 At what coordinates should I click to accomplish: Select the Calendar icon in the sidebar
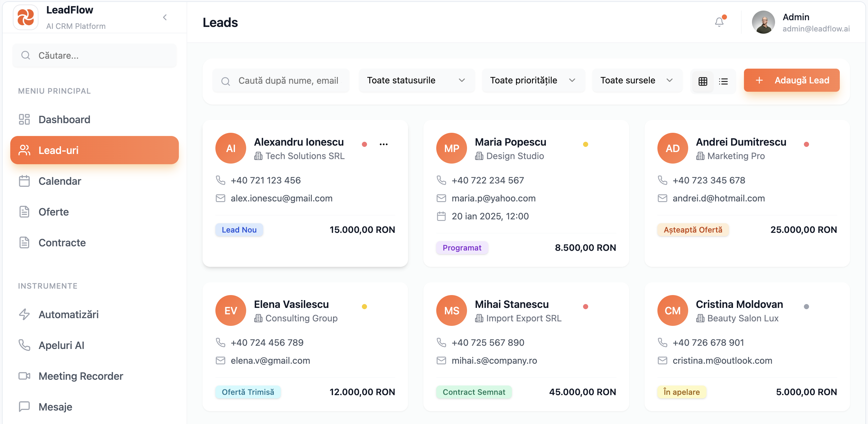[24, 181]
